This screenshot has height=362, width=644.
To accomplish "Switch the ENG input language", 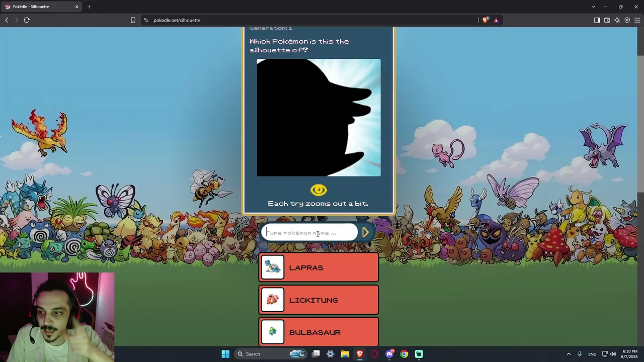I will coord(592,354).
